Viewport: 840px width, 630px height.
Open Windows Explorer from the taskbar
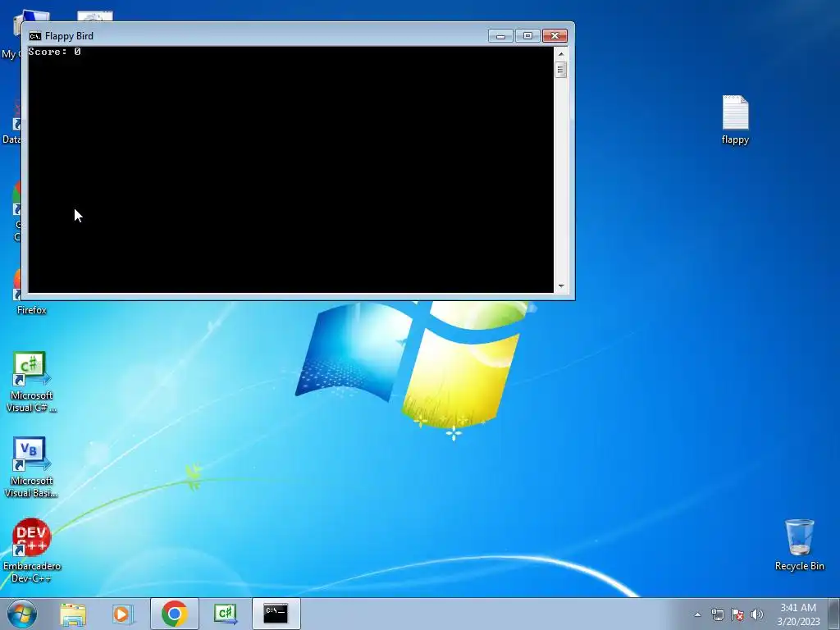[x=73, y=614]
